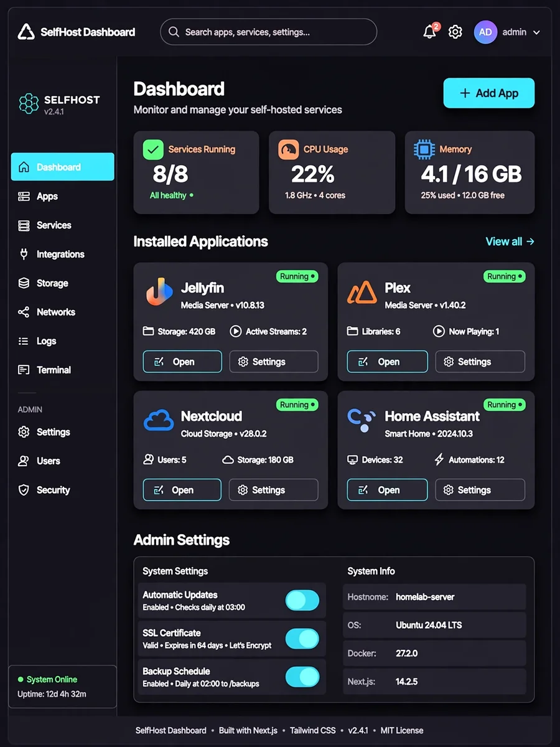Open Apps in sidebar
The height and width of the screenshot is (747, 560).
coord(62,196)
